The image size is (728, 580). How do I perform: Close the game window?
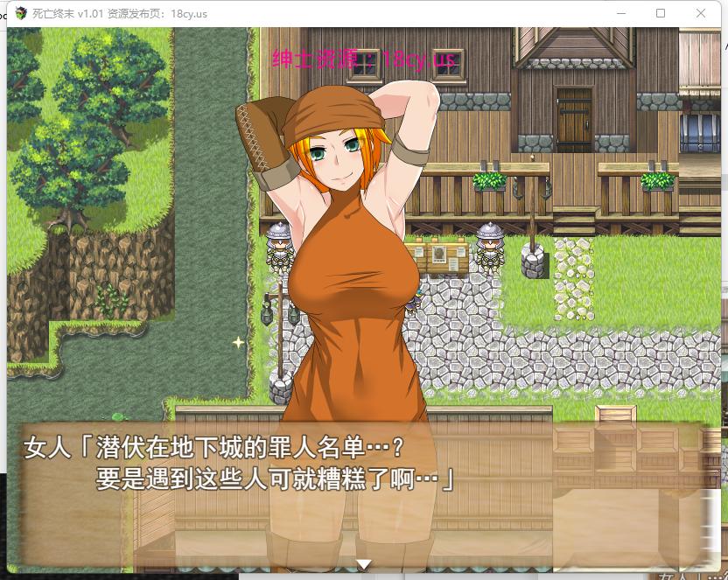point(701,13)
